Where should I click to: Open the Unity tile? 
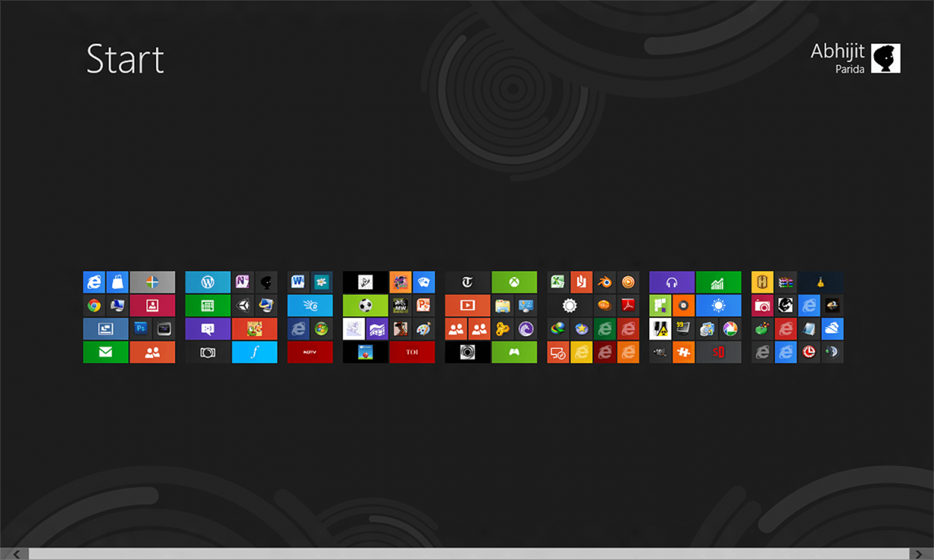[x=243, y=305]
